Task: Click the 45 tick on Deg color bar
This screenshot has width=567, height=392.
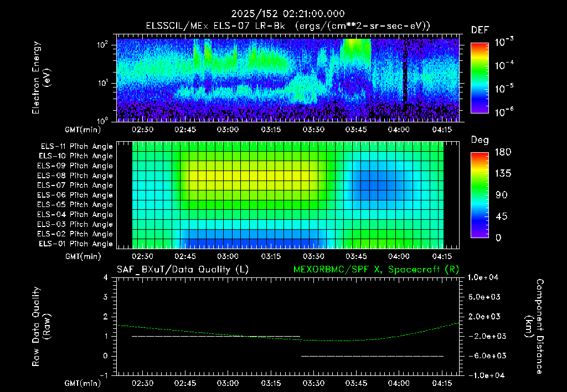Action: (502, 216)
